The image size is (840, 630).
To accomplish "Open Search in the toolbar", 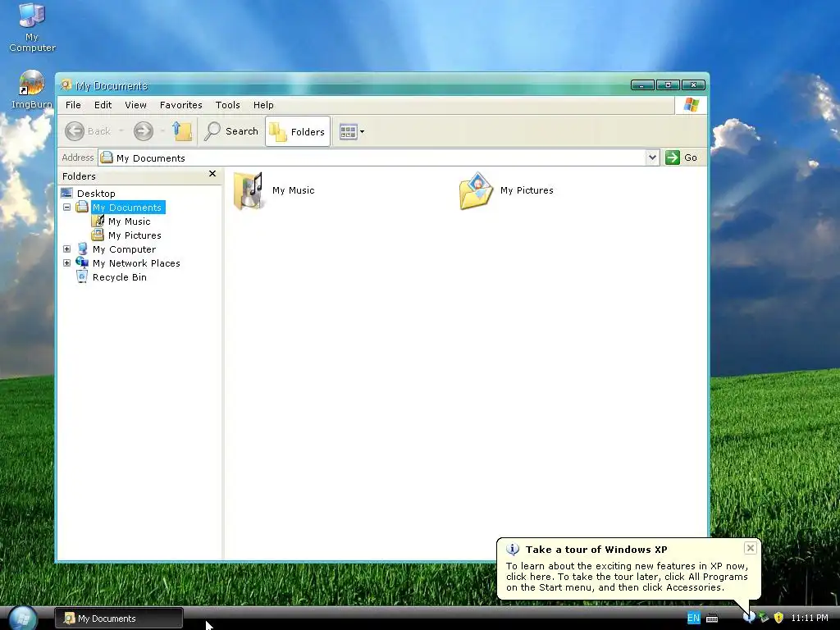I will [231, 131].
